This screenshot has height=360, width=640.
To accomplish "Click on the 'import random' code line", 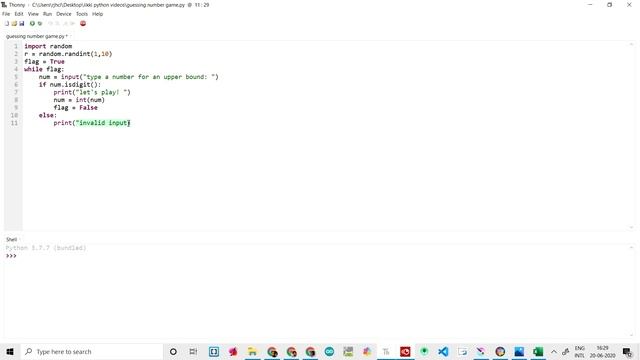I will tap(48, 46).
